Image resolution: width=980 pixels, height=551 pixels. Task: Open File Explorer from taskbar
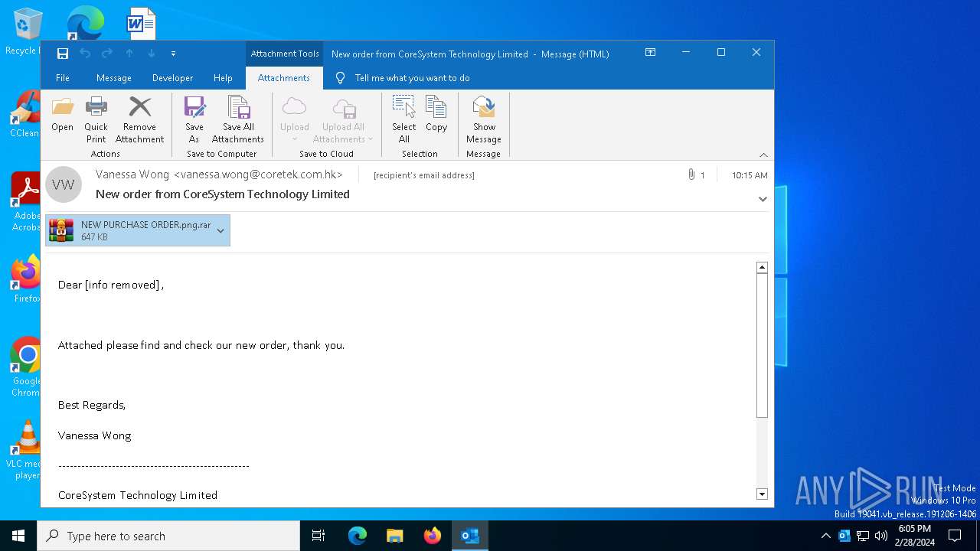click(x=395, y=536)
